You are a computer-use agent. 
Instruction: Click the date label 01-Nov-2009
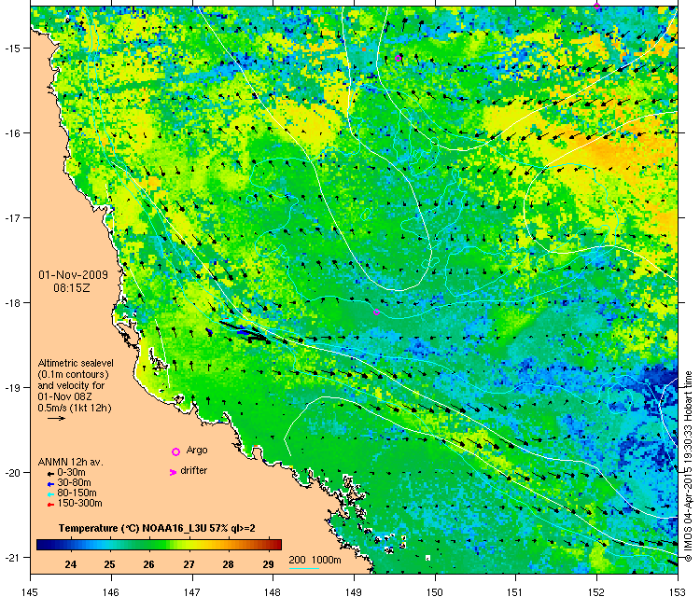point(73,275)
